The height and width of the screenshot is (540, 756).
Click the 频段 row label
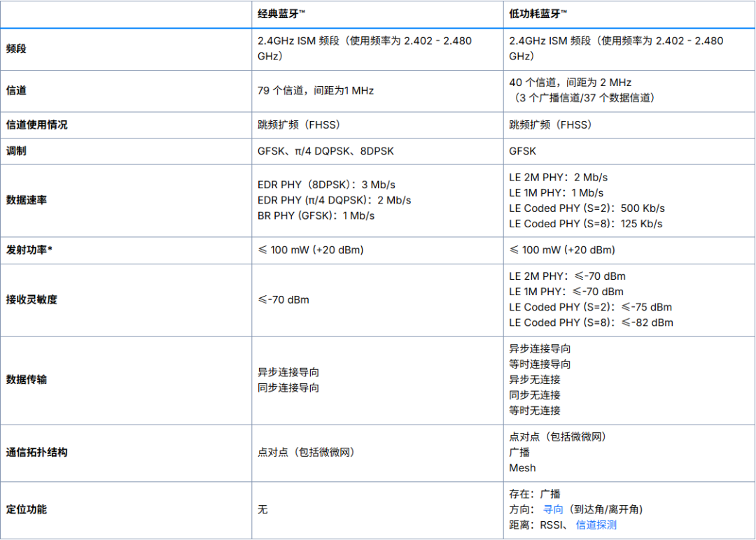(x=16, y=49)
